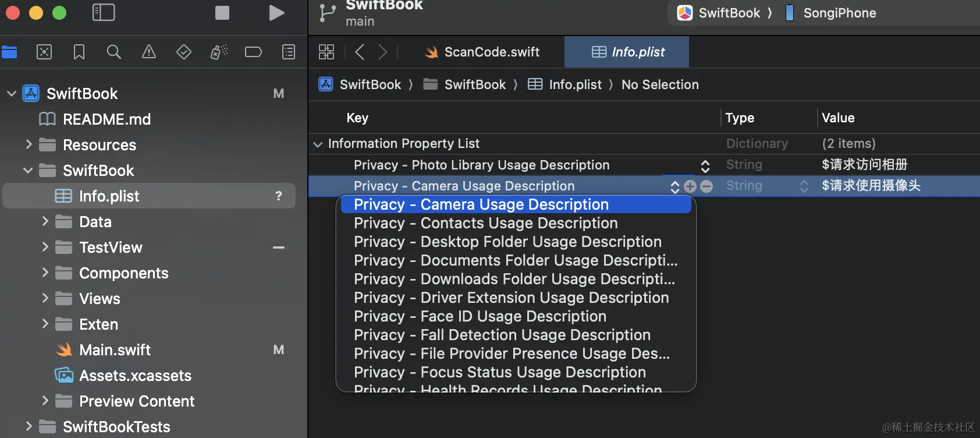Viewport: 980px width, 438px height.
Task: Open the Test navigator
Action: [x=184, y=52]
